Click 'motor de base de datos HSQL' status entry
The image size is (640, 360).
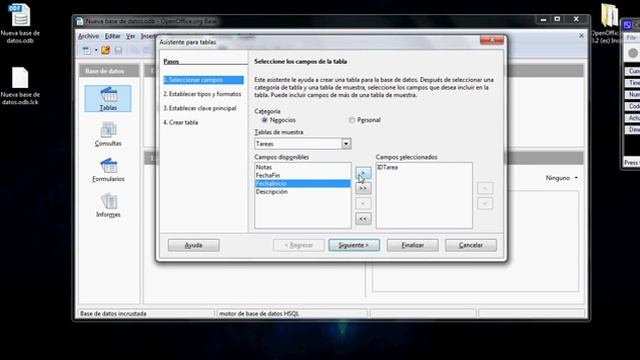(x=259, y=313)
